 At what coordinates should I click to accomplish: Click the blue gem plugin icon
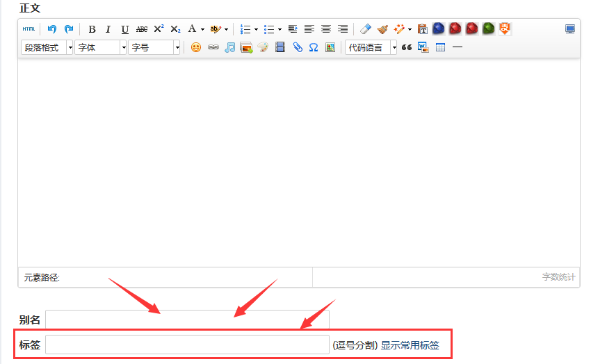coord(438,28)
